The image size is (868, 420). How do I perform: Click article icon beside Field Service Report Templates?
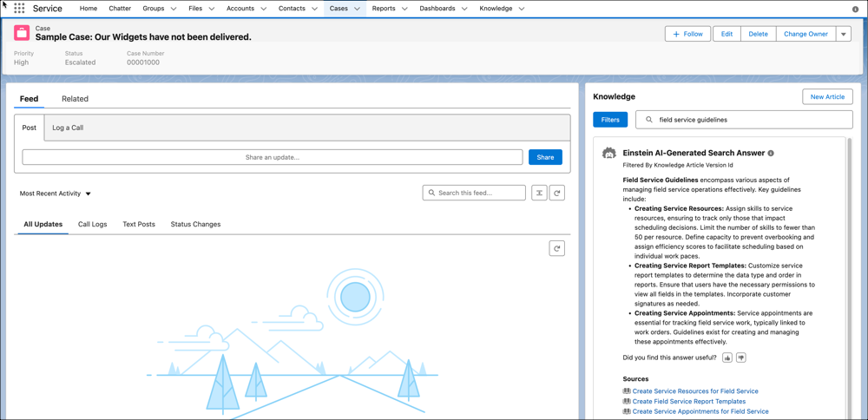pos(627,401)
